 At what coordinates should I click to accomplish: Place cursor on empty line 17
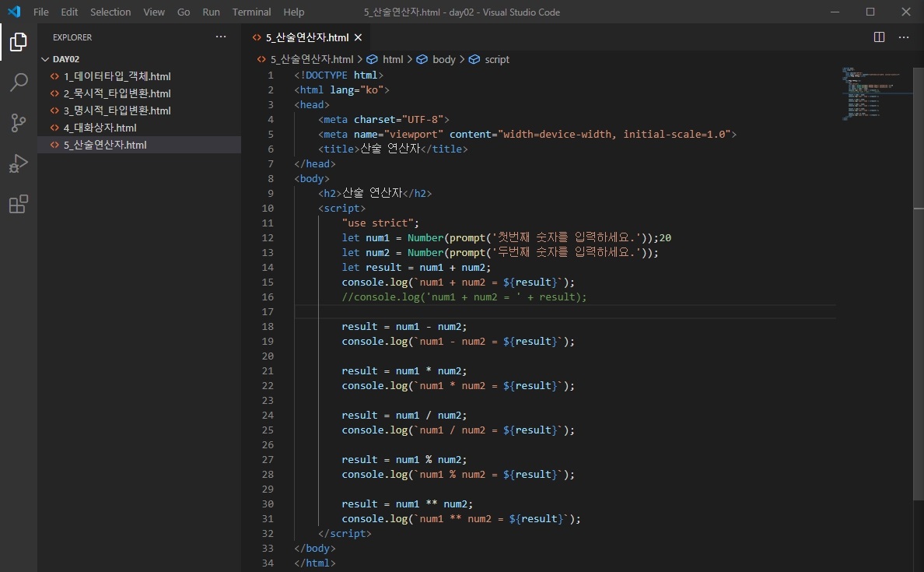(x=565, y=311)
